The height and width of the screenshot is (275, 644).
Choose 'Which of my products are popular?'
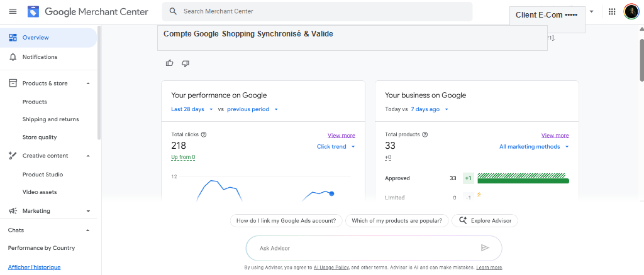point(397,220)
